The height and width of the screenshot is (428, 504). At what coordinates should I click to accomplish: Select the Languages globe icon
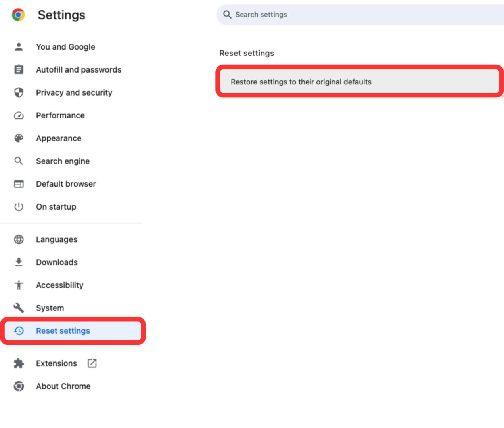pos(19,239)
